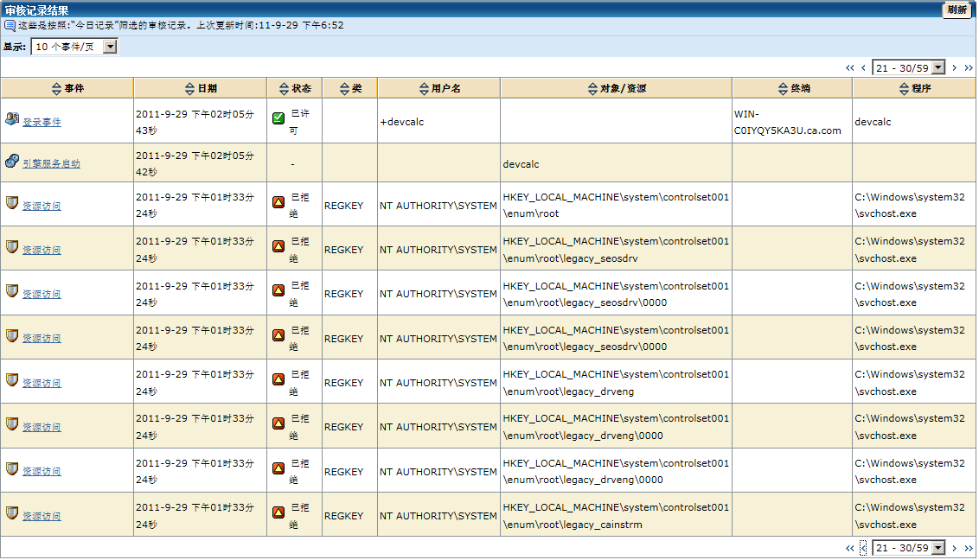979x560 pixels.
Task: Open the top 21 - 30/59 page range dropdown
Action: [938, 67]
